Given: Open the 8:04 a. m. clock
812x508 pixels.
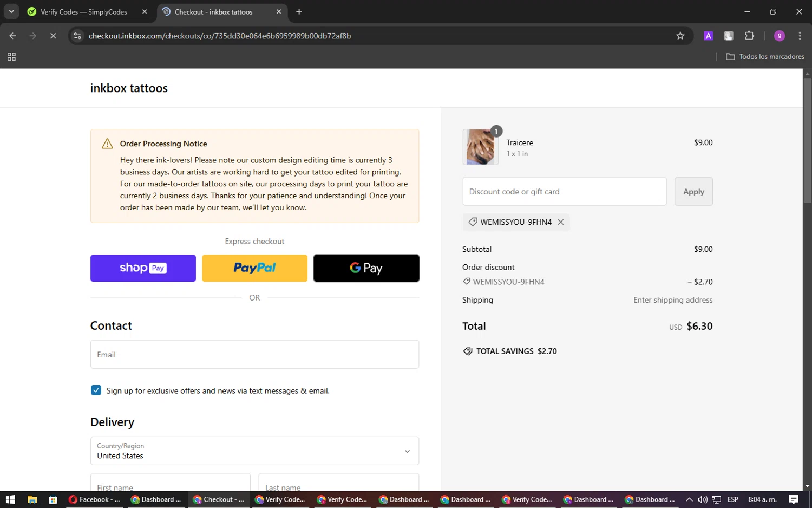Looking at the screenshot, I should 762,499.
